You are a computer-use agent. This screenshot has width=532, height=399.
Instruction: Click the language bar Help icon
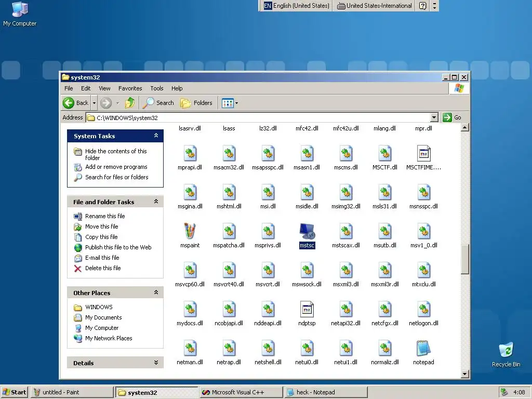point(422,6)
